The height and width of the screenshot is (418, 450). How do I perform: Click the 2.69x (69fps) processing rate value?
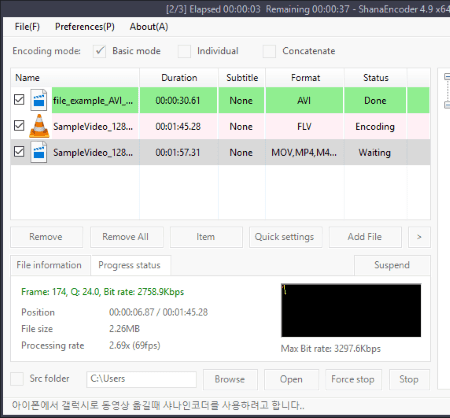point(135,345)
